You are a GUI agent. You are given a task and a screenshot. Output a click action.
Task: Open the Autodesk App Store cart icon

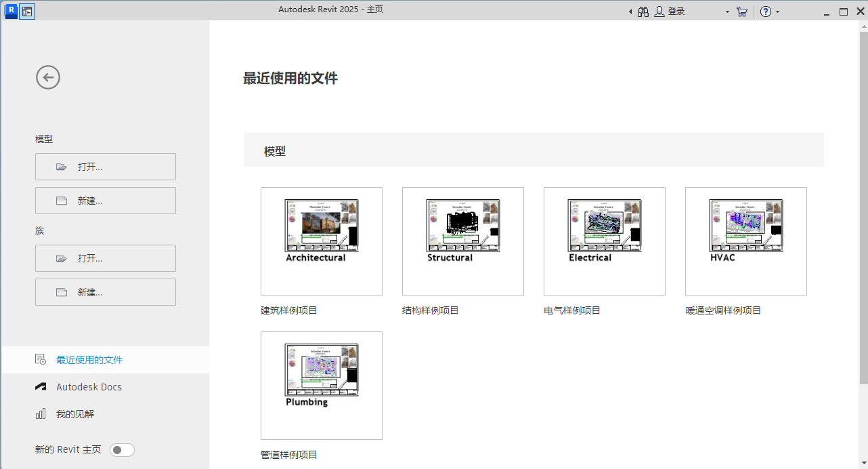[x=741, y=12]
